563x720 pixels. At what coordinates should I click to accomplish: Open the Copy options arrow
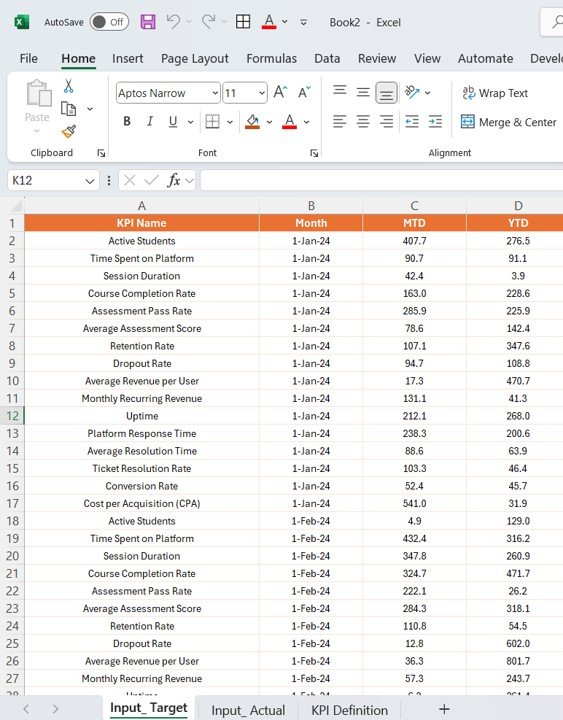[90, 109]
